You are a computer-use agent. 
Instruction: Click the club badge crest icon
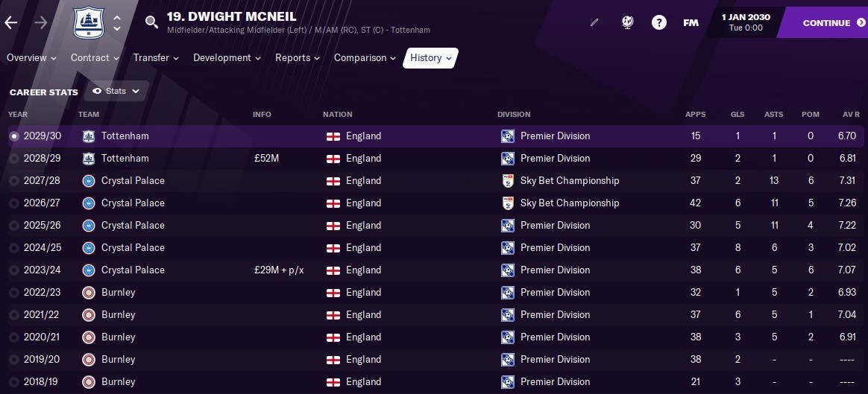89,22
